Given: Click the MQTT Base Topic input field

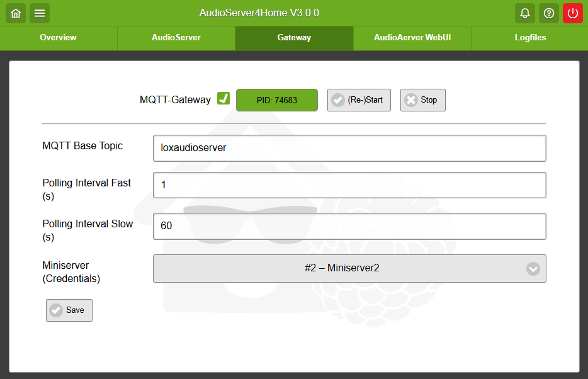Looking at the screenshot, I should pyautogui.click(x=349, y=148).
